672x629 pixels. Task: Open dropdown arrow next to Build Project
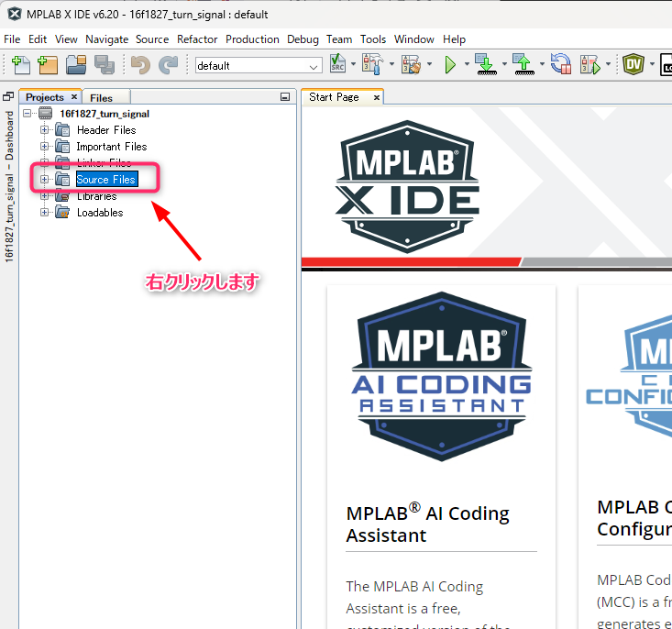[x=391, y=64]
